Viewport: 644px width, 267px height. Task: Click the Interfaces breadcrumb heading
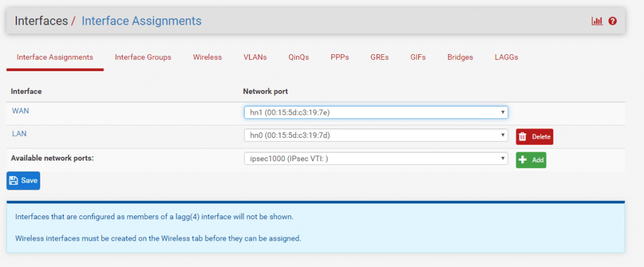point(41,21)
